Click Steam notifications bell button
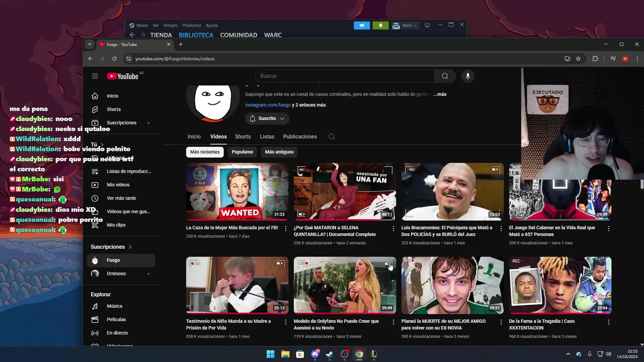Image resolution: width=644 pixels, height=362 pixels. click(380, 25)
